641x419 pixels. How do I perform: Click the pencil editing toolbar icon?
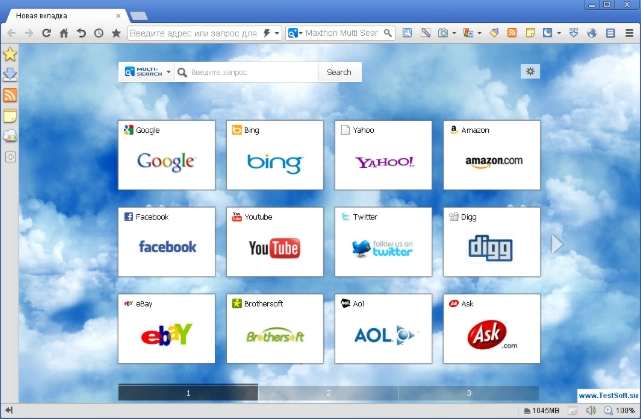tap(426, 33)
